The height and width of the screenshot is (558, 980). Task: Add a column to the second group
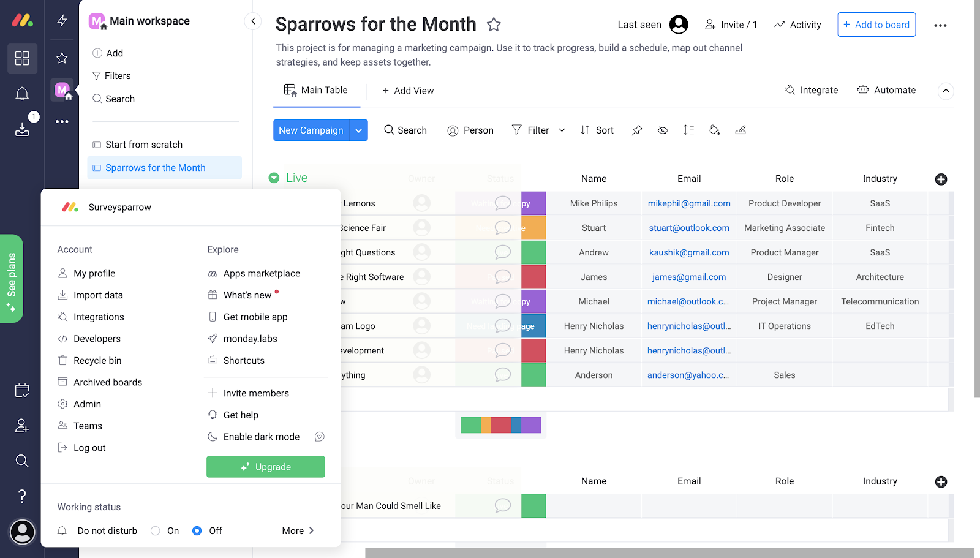(941, 482)
